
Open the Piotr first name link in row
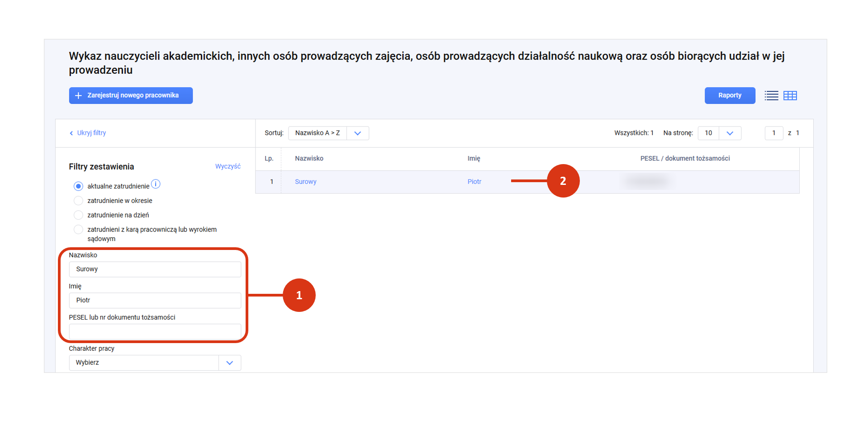474,182
